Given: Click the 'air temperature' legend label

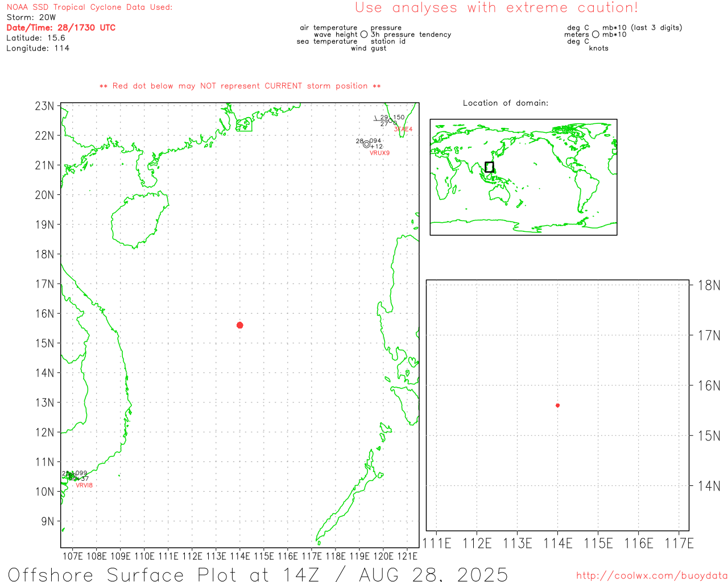Looking at the screenshot, I should click(329, 28).
